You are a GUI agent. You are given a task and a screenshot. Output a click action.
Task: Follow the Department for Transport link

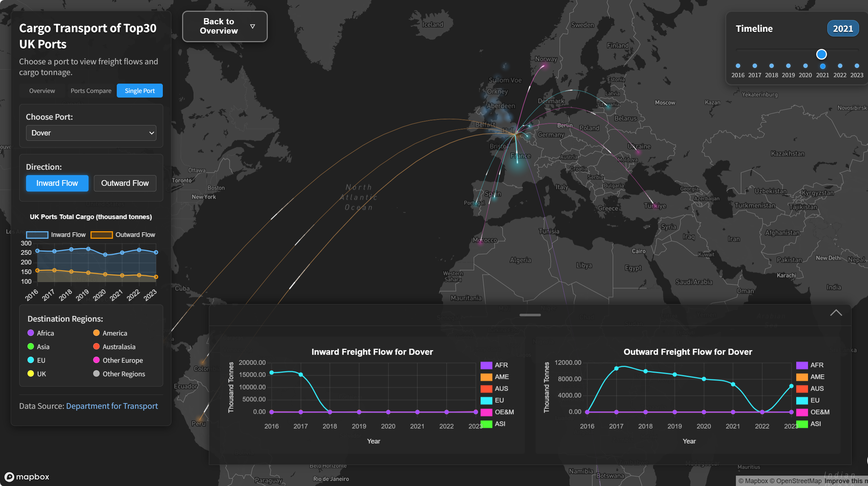coord(112,406)
